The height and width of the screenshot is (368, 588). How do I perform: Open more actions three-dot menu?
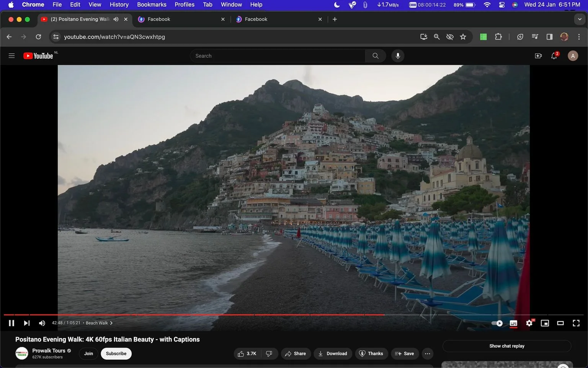click(428, 354)
